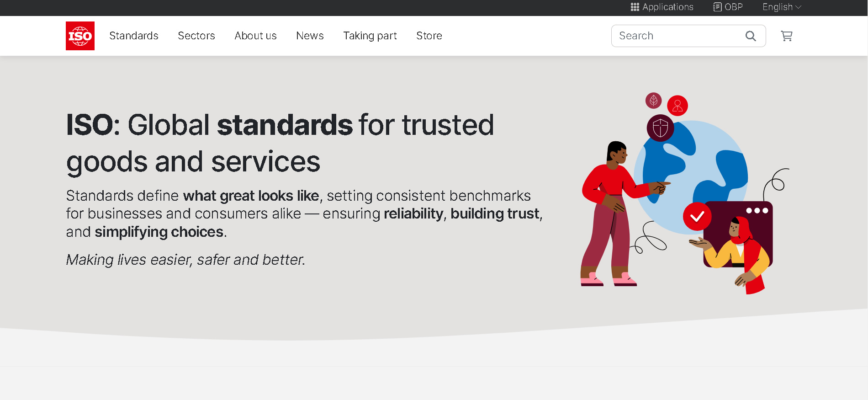
Task: Click the headline 'ISO: Global standards for trusted'
Action: tap(280, 125)
